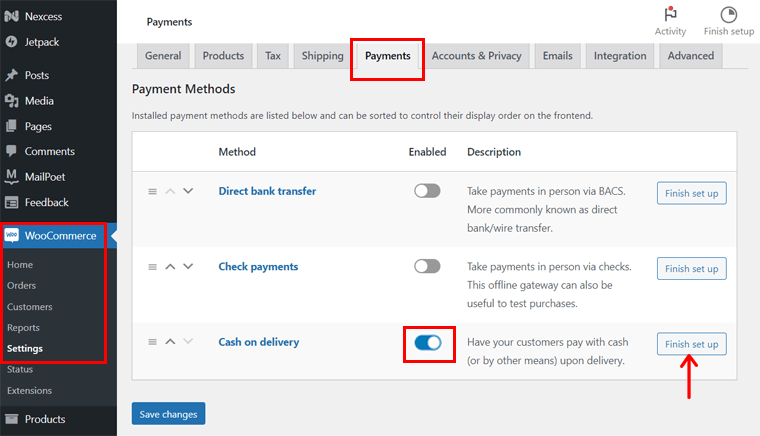This screenshot has height=436, width=760.
Task: Disable the Cash on delivery toggle
Action: coord(428,343)
